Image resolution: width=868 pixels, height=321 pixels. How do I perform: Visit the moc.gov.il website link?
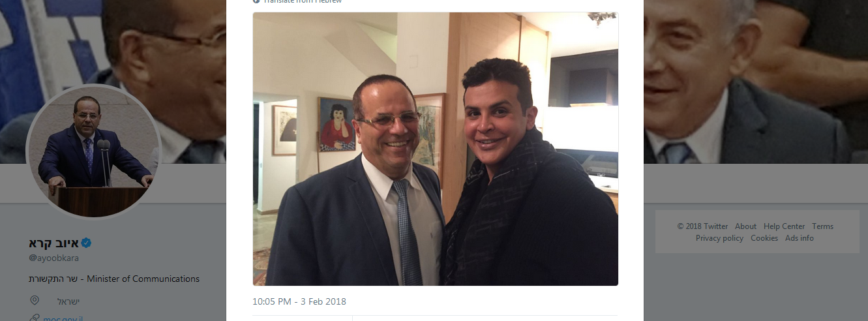63,318
